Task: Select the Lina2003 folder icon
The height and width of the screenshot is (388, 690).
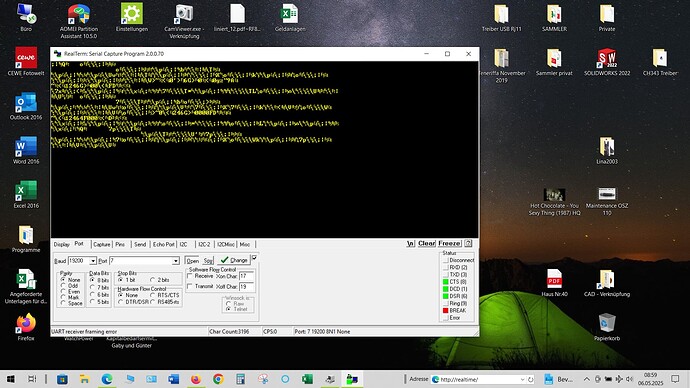Action: (x=607, y=146)
